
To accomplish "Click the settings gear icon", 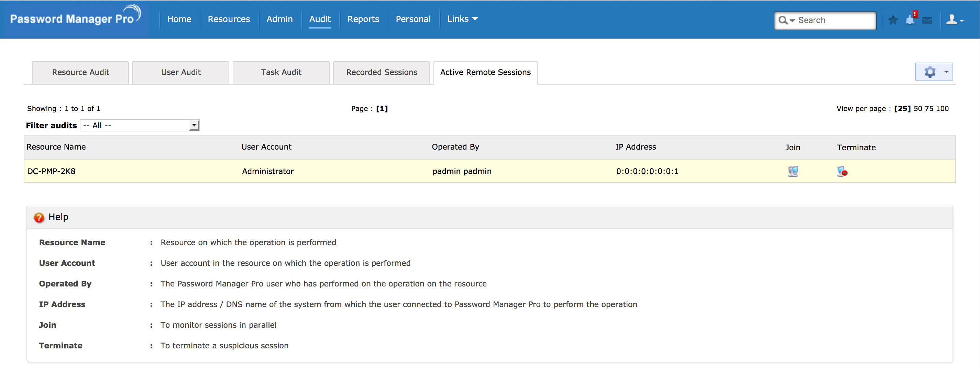I will [930, 72].
